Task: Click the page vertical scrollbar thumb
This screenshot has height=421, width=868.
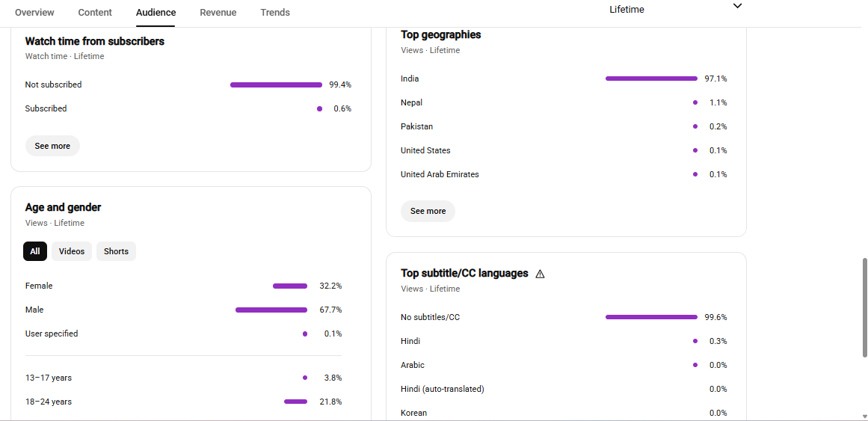Action: coord(865,307)
